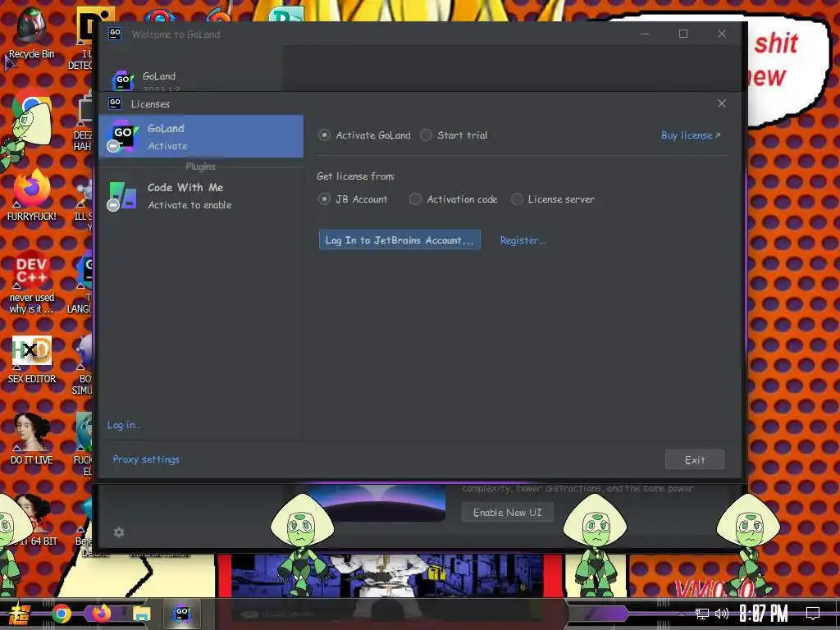Click the Code With Me plugin icon
Screen dimensions: 840x630
click(x=122, y=195)
